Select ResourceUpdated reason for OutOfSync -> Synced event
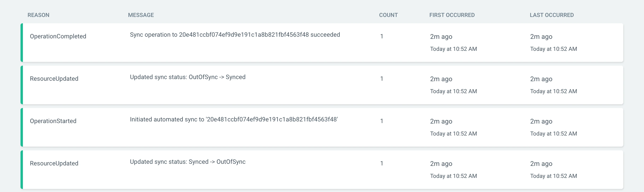 coord(54,79)
